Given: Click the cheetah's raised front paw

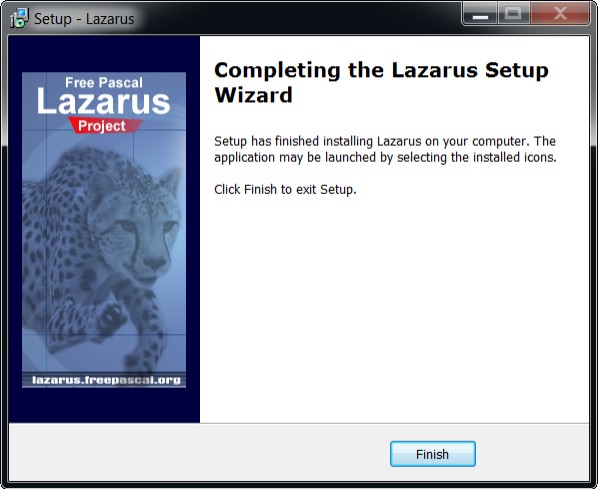Looking at the screenshot, I should point(111,317).
